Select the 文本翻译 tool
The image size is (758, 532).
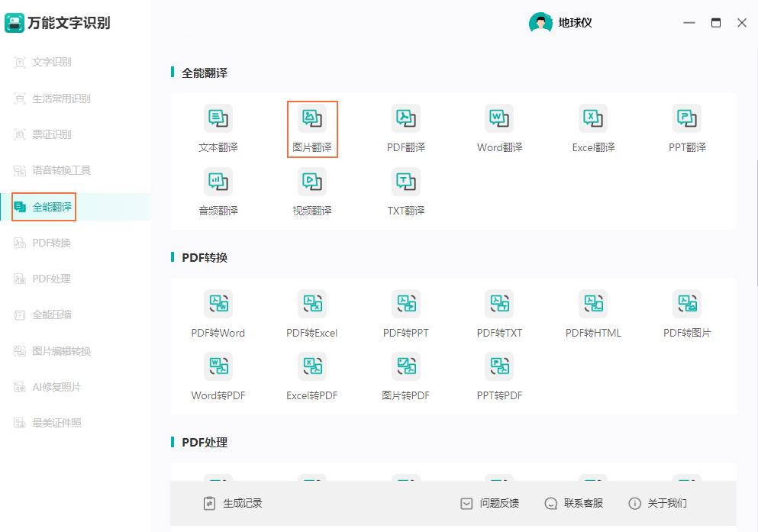(218, 127)
